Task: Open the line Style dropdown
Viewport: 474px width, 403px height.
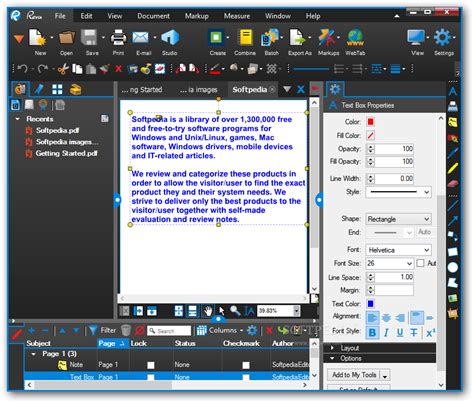Action: [x=398, y=192]
